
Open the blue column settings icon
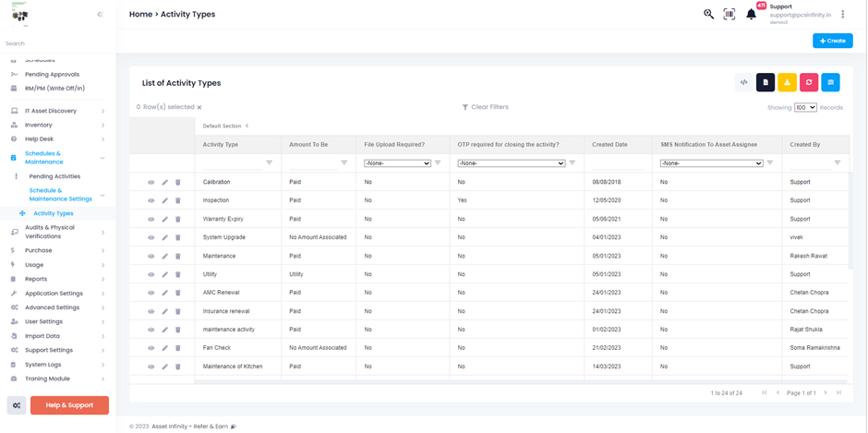click(x=830, y=82)
